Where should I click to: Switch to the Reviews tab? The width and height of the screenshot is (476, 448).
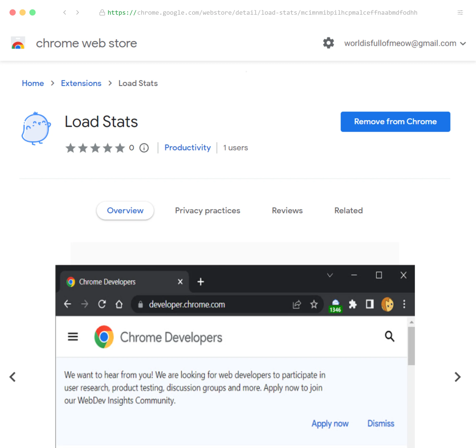tap(287, 210)
